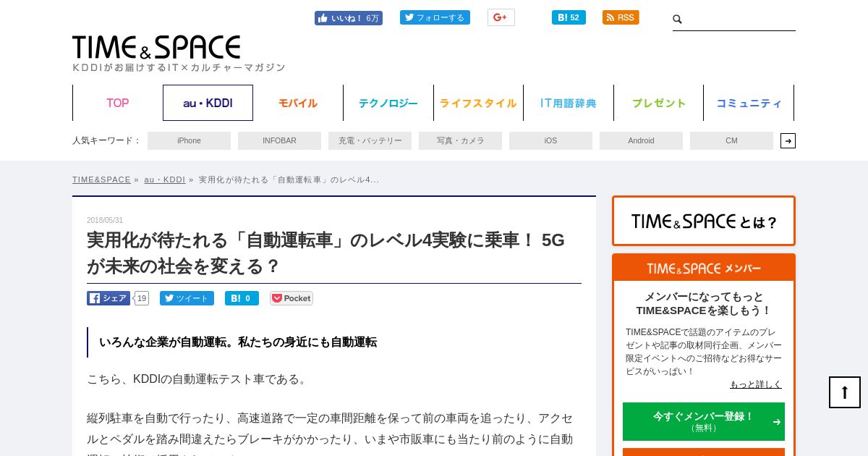The width and height of the screenshot is (868, 456).
Task: Click the Hatena B! 52 bookmark button
Action: 569,17
